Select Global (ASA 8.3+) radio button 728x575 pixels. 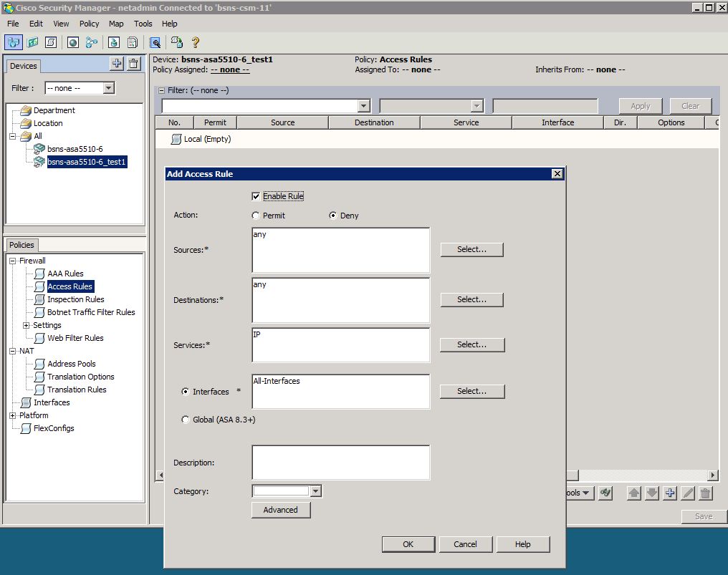[186, 420]
